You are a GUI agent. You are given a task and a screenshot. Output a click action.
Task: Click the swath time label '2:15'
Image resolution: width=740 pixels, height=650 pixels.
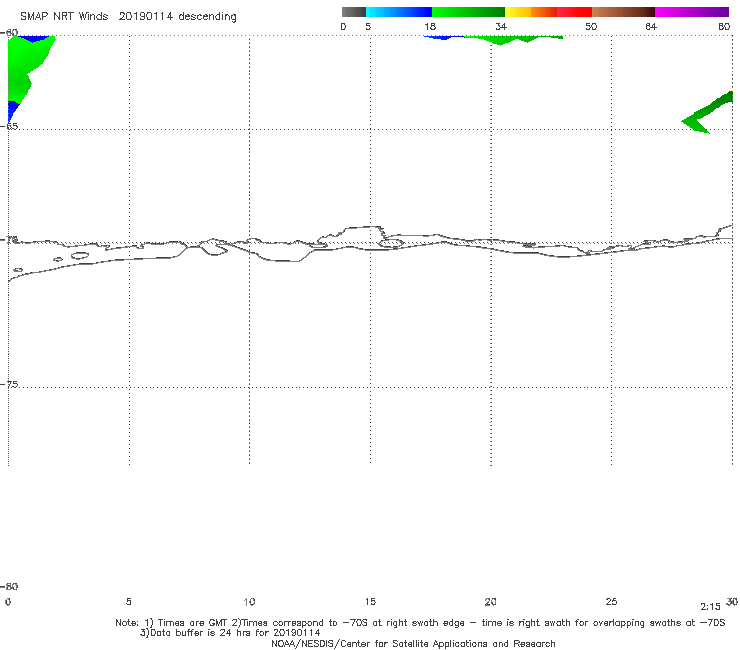[x=710, y=607]
